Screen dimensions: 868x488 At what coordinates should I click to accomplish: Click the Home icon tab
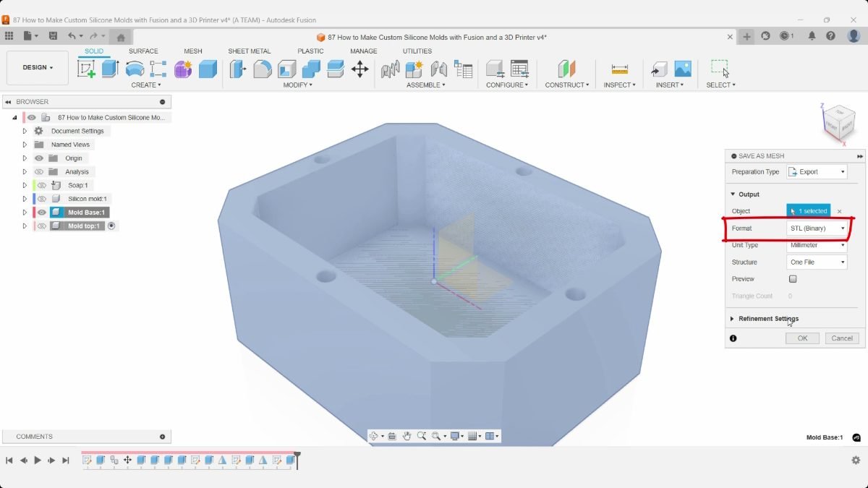(121, 37)
